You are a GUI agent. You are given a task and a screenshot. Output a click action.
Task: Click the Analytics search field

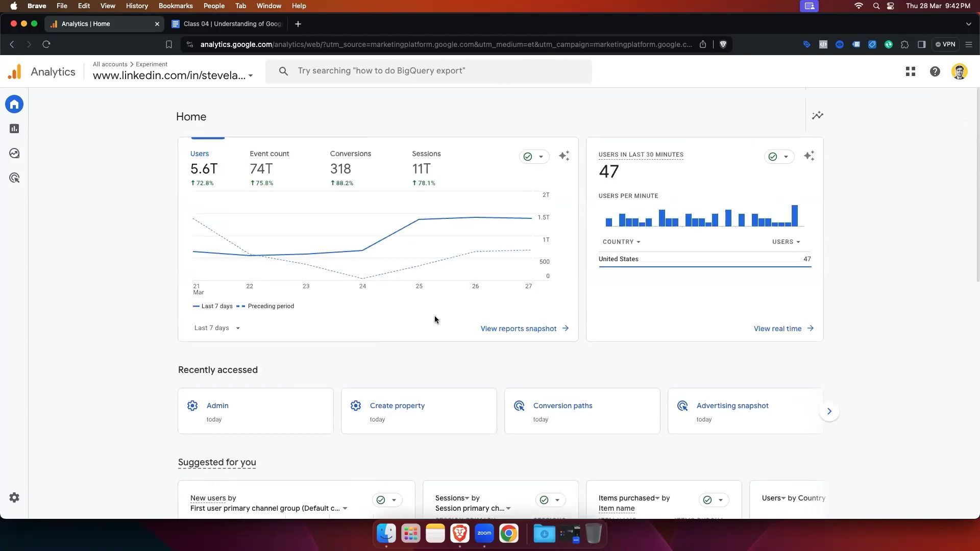coord(429,71)
